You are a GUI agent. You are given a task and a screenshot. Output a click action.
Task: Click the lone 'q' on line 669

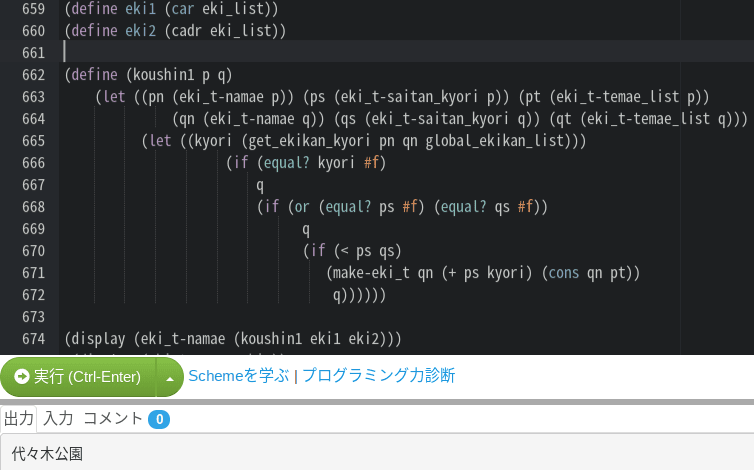[306, 230]
